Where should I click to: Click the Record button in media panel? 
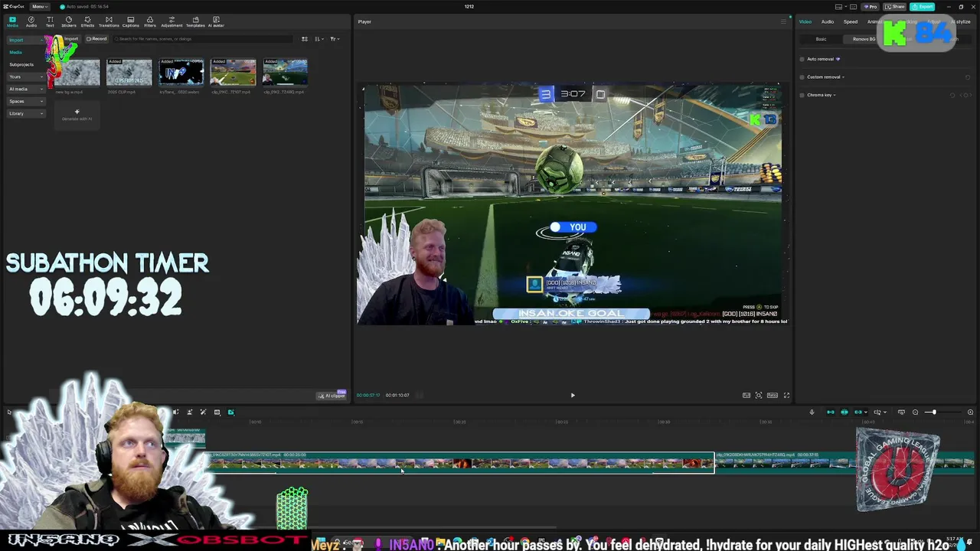coord(96,39)
